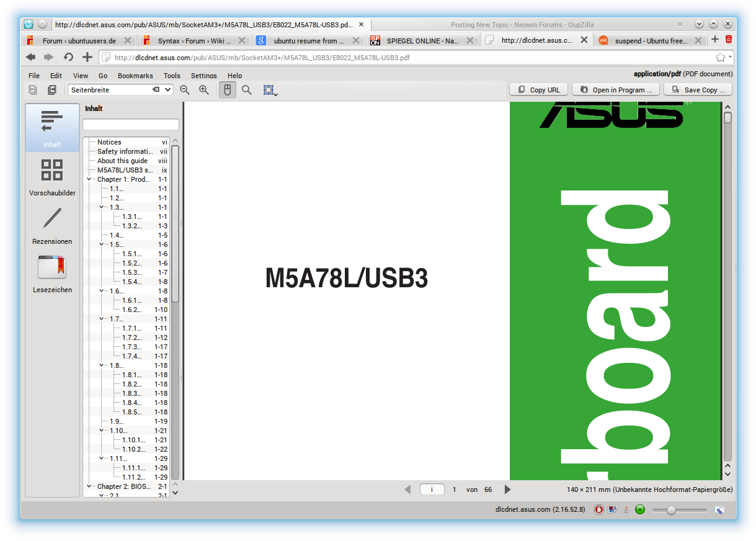Screen dimensions: 756x541
Task: Collapse the 1.8... tree node
Action: pyautogui.click(x=102, y=365)
